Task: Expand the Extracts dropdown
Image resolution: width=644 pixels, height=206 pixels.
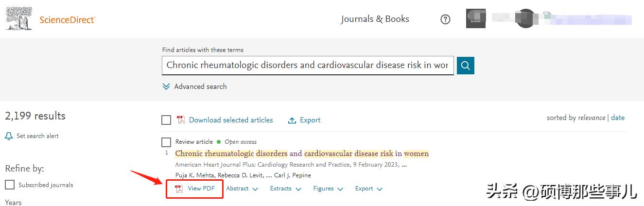Action: pos(286,189)
